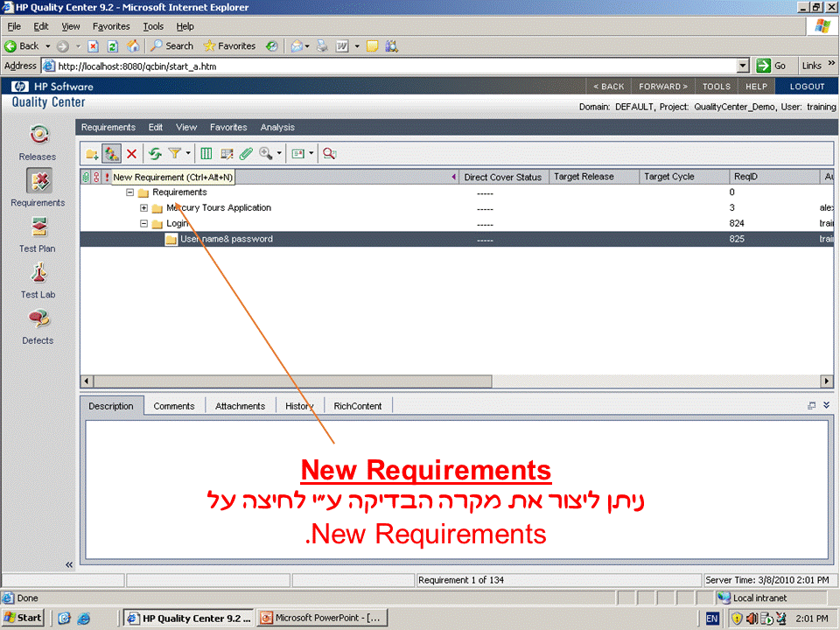The width and height of the screenshot is (840, 630).
Task: Click the browser address bar URL field
Action: (x=390, y=66)
